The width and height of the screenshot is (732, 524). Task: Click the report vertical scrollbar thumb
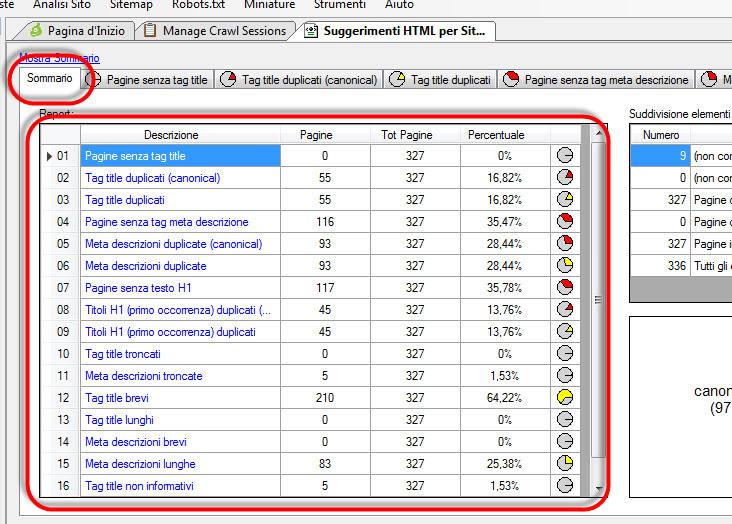(x=598, y=300)
